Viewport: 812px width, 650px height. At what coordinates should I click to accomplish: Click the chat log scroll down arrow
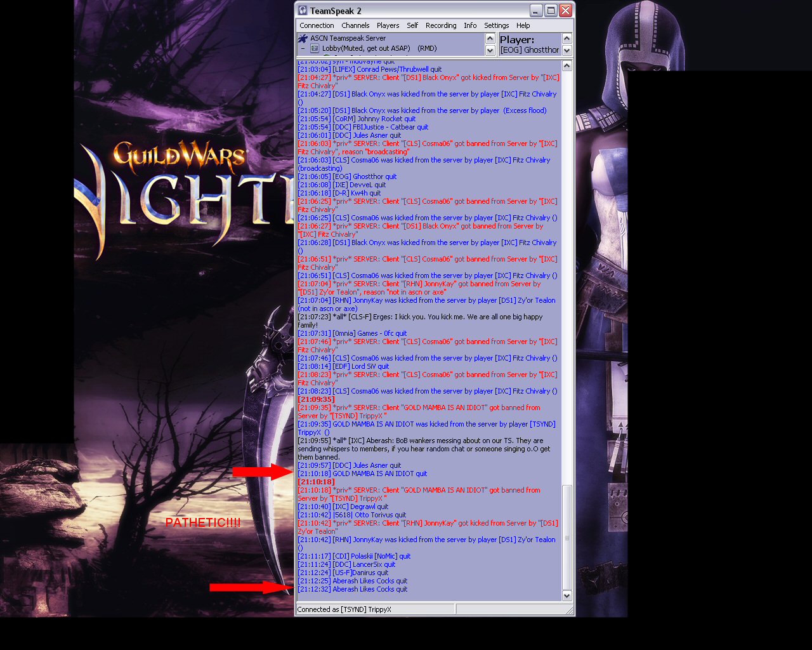point(567,595)
